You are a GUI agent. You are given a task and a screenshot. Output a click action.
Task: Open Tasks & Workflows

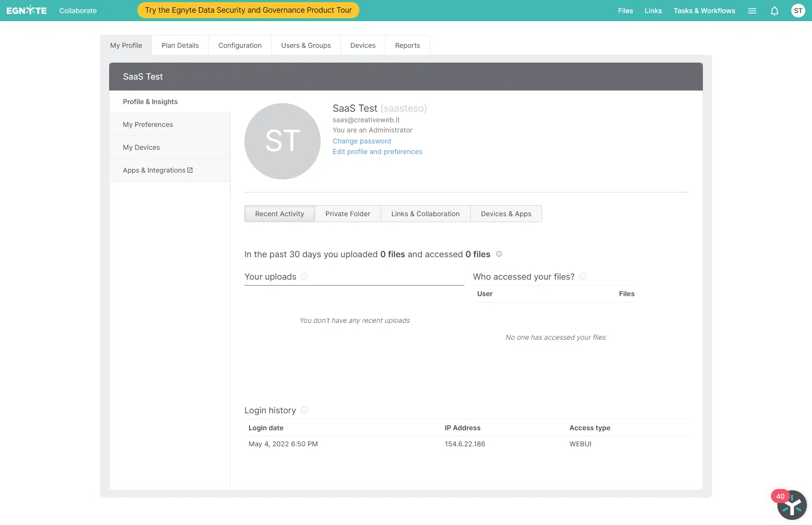(704, 11)
